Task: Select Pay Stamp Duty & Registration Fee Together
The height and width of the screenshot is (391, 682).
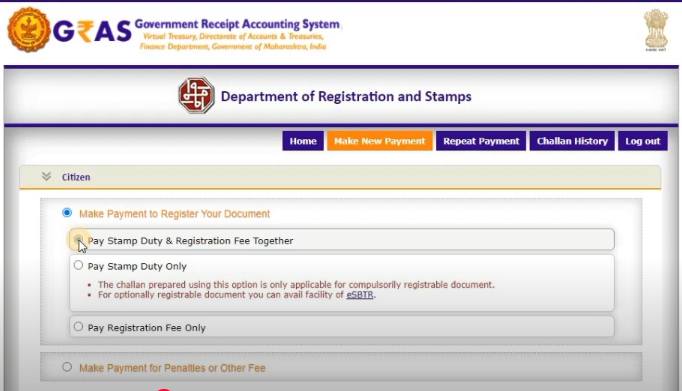Action: point(78,240)
